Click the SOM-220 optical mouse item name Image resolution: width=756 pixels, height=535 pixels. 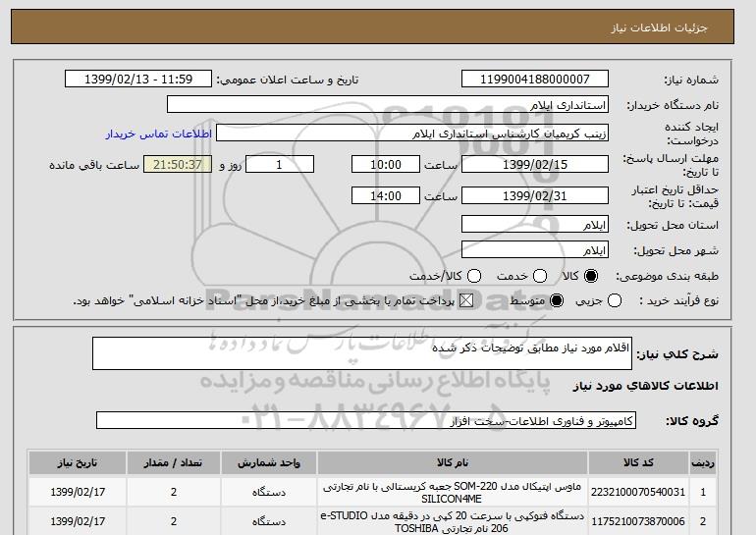[453, 492]
